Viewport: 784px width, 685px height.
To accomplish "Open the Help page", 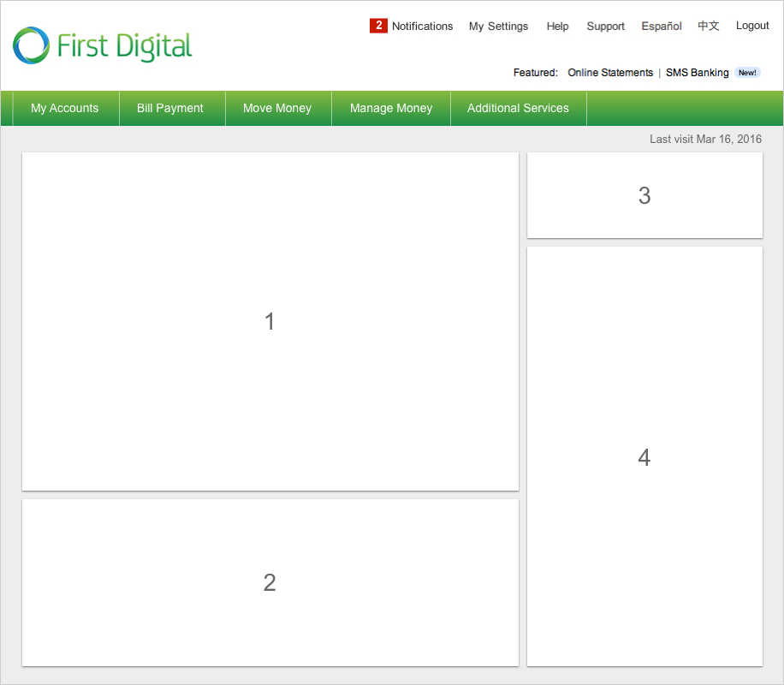I will [x=557, y=26].
